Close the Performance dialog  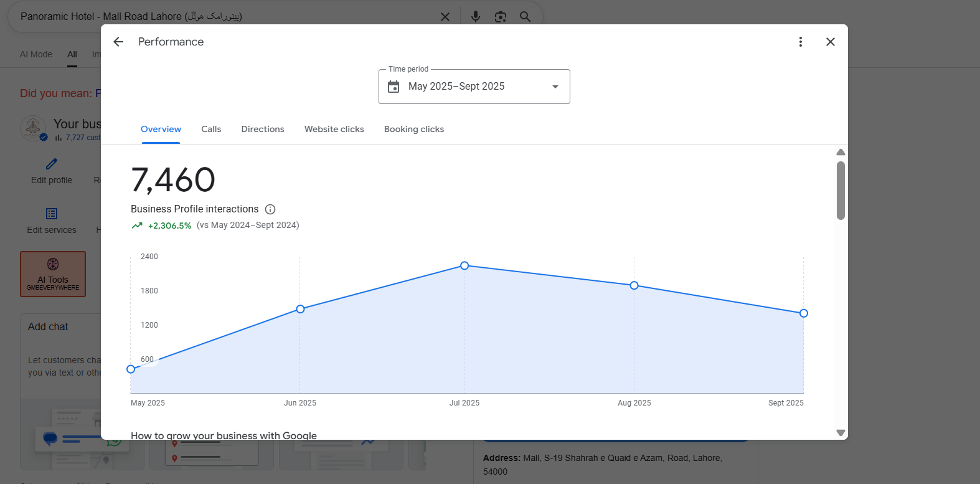(x=831, y=42)
